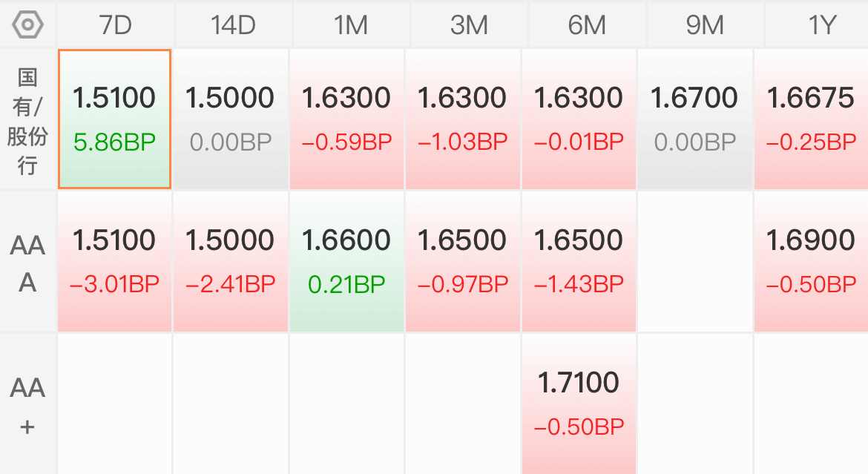Open the hexagon settings icon
The image size is (868, 474).
click(27, 25)
